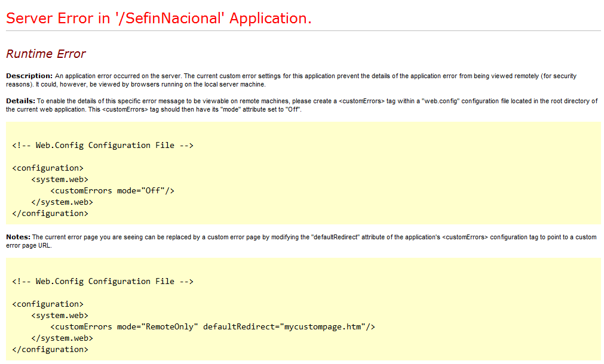Click the 'Server Error in /SefinNacional Application' heading
The width and height of the screenshot is (604, 364).
click(x=159, y=18)
